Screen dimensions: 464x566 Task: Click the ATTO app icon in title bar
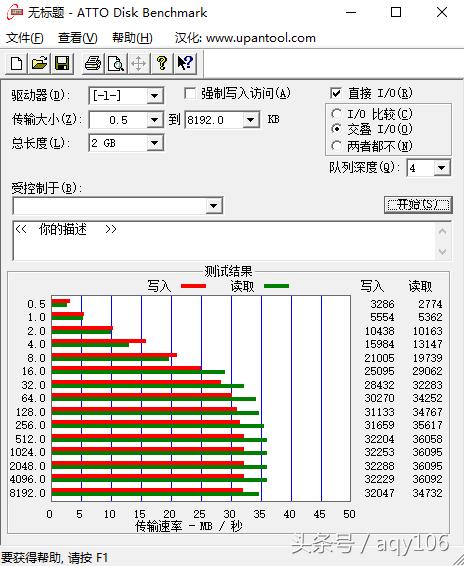point(14,13)
